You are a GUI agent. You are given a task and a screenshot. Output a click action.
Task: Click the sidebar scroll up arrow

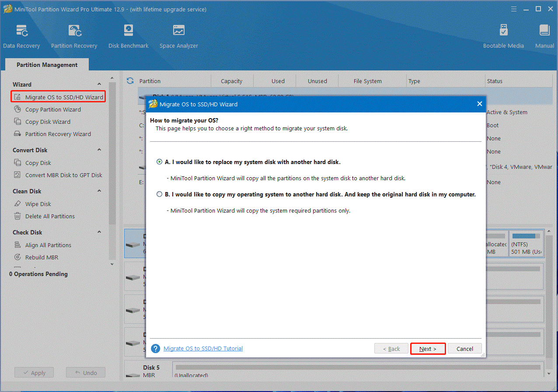click(x=112, y=79)
